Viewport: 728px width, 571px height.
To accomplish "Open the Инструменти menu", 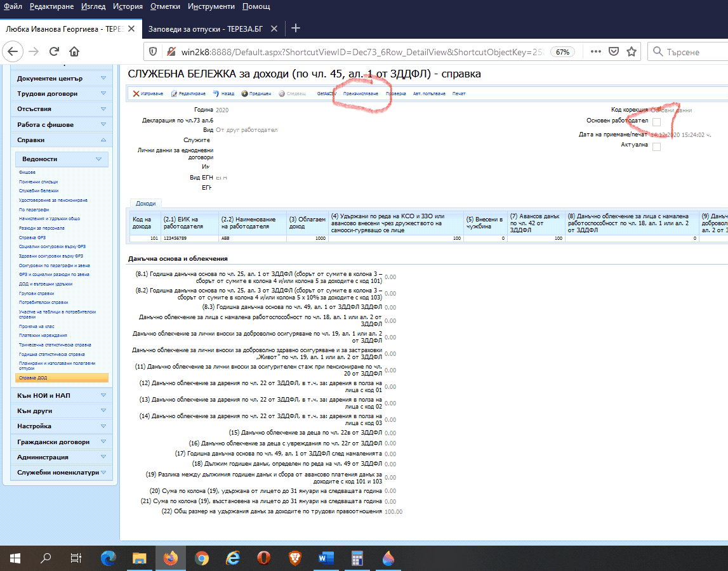I will 211,6.
